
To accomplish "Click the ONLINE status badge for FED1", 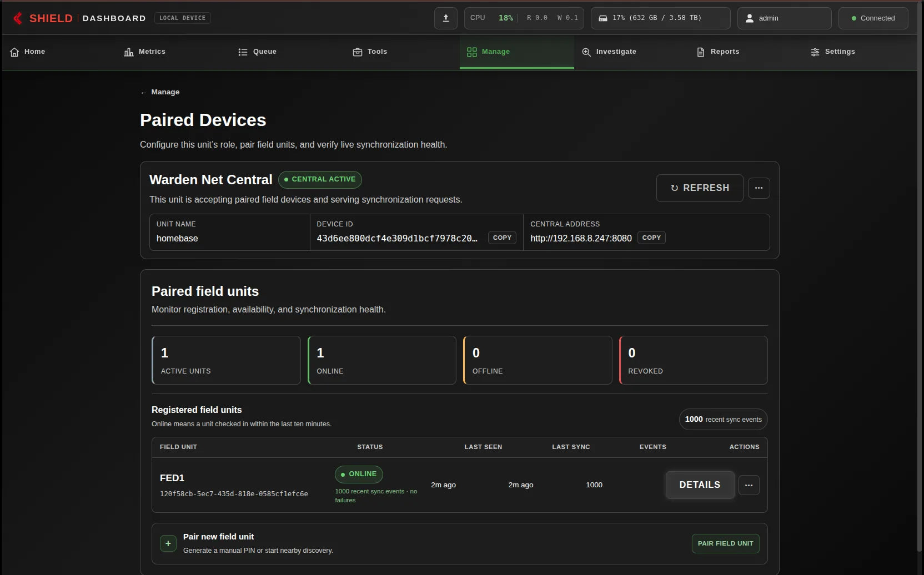I will point(359,474).
